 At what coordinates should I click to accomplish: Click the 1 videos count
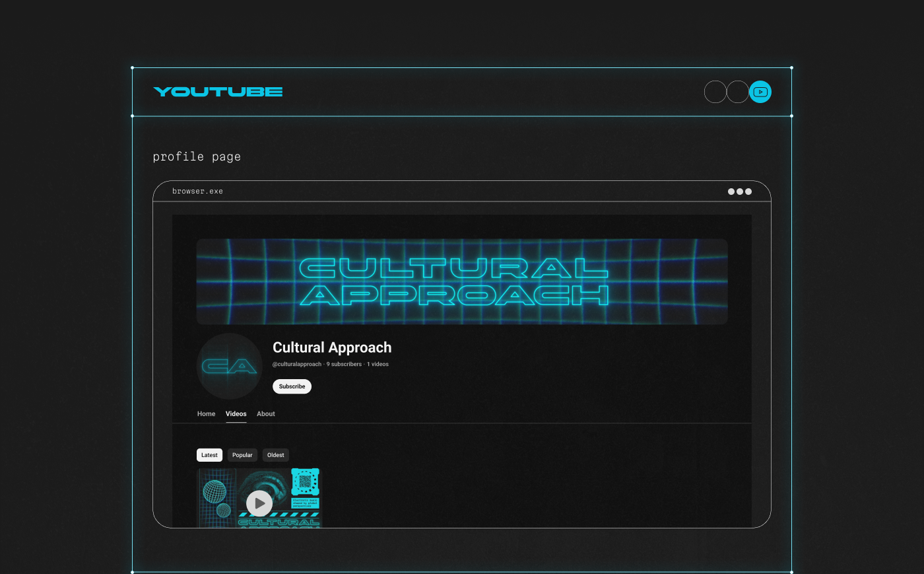(378, 365)
